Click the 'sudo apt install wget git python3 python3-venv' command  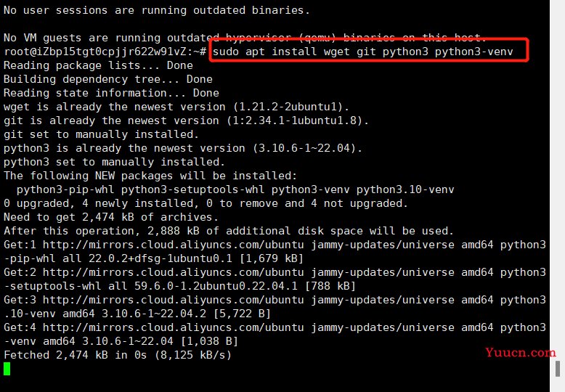click(x=362, y=52)
